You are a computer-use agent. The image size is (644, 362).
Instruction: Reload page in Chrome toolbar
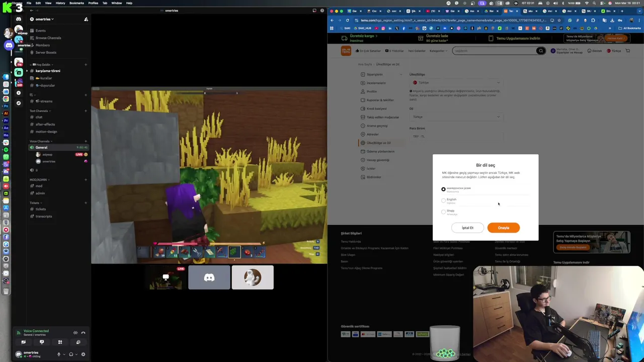[347, 20]
